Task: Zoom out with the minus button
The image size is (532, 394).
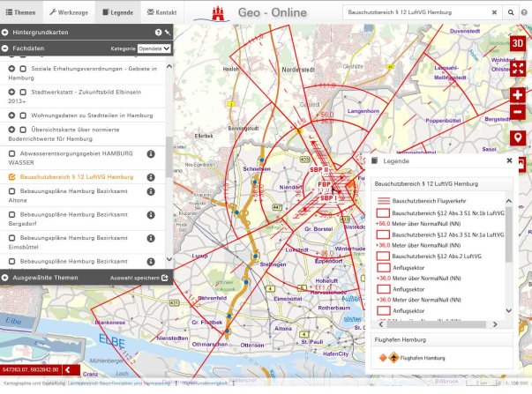Action: tap(519, 112)
